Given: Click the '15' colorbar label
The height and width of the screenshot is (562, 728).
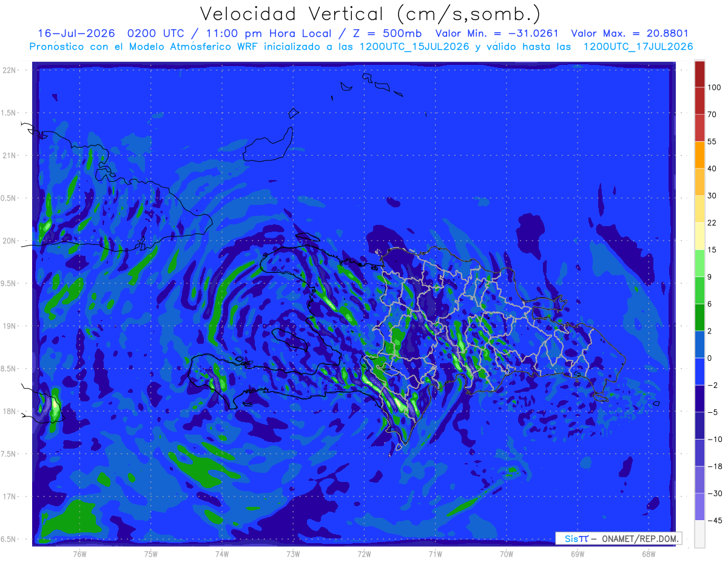Looking at the screenshot, I should (x=712, y=250).
